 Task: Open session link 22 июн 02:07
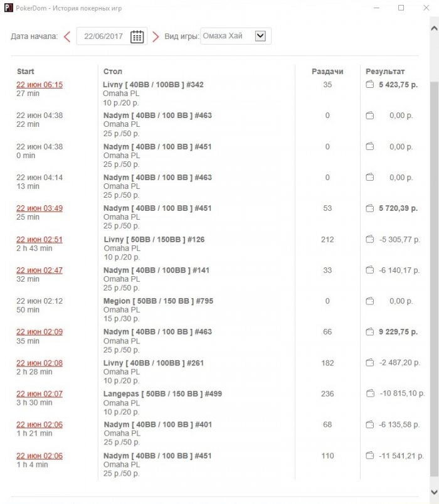tap(40, 394)
